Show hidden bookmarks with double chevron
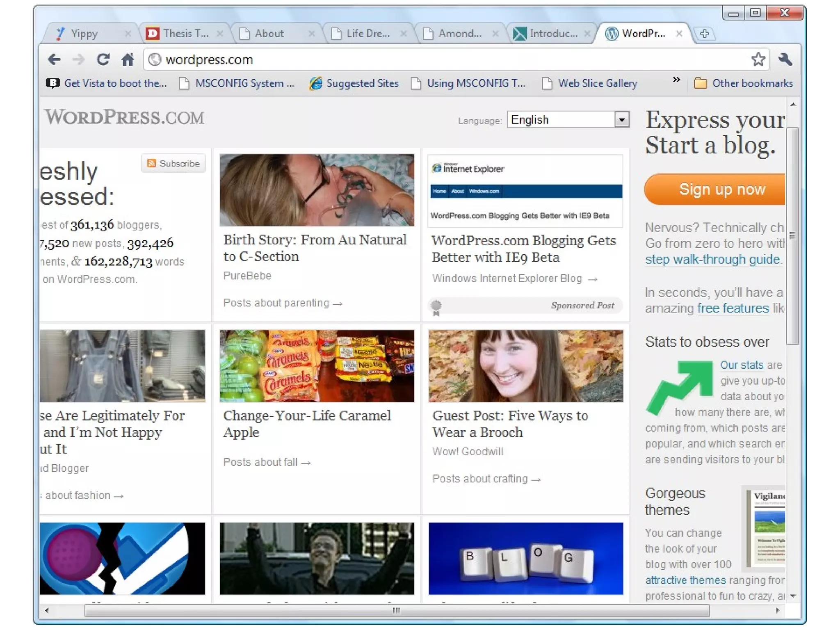Viewport: 840px width, 630px height. click(x=676, y=80)
